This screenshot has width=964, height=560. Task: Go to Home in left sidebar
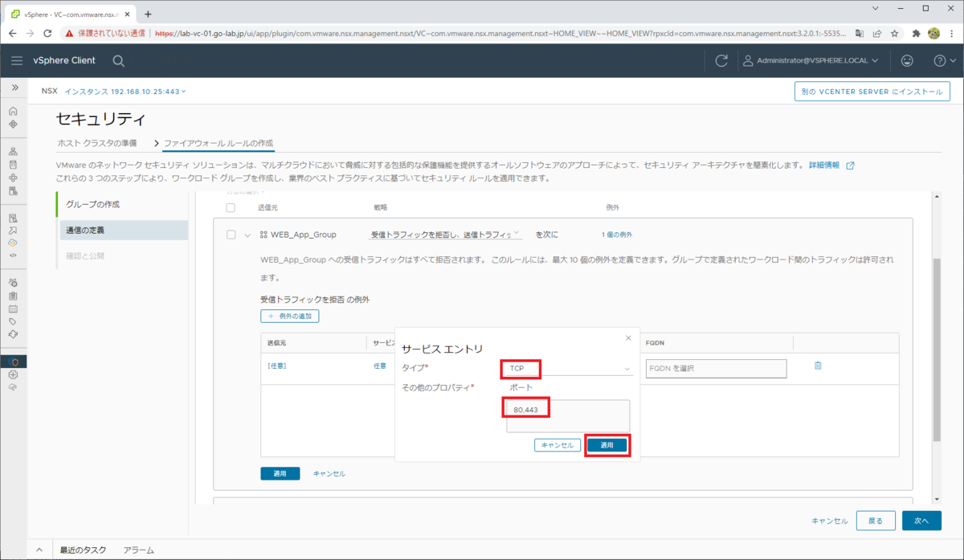pos(13,111)
